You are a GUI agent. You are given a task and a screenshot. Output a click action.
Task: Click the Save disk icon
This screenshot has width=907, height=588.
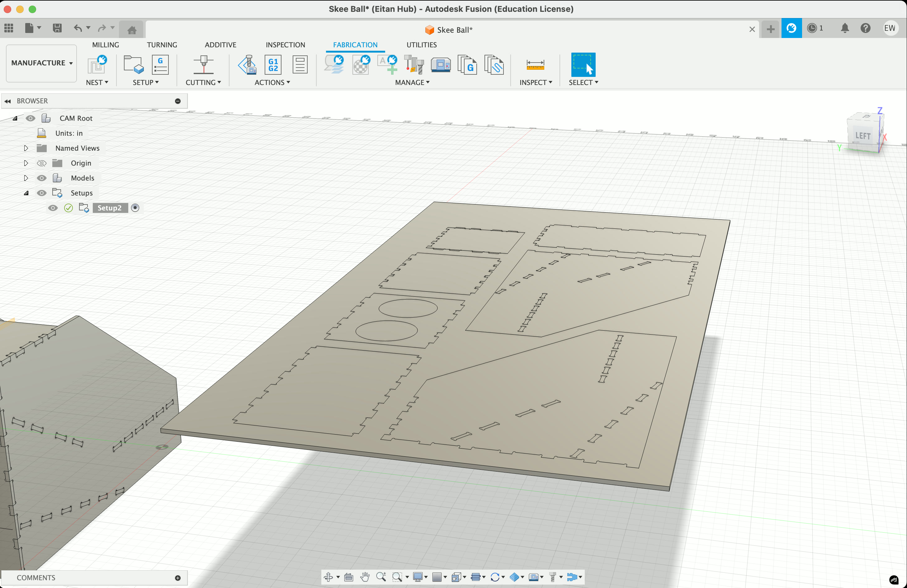point(57,28)
